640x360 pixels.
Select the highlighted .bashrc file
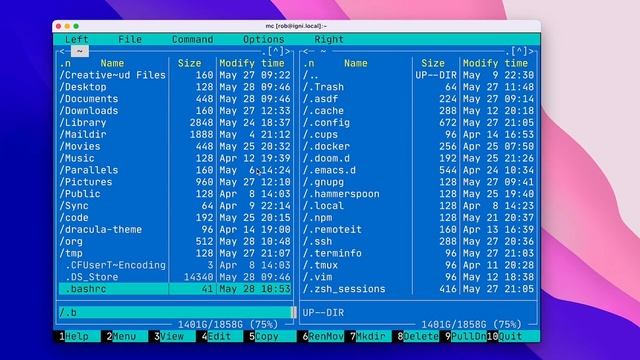point(175,289)
